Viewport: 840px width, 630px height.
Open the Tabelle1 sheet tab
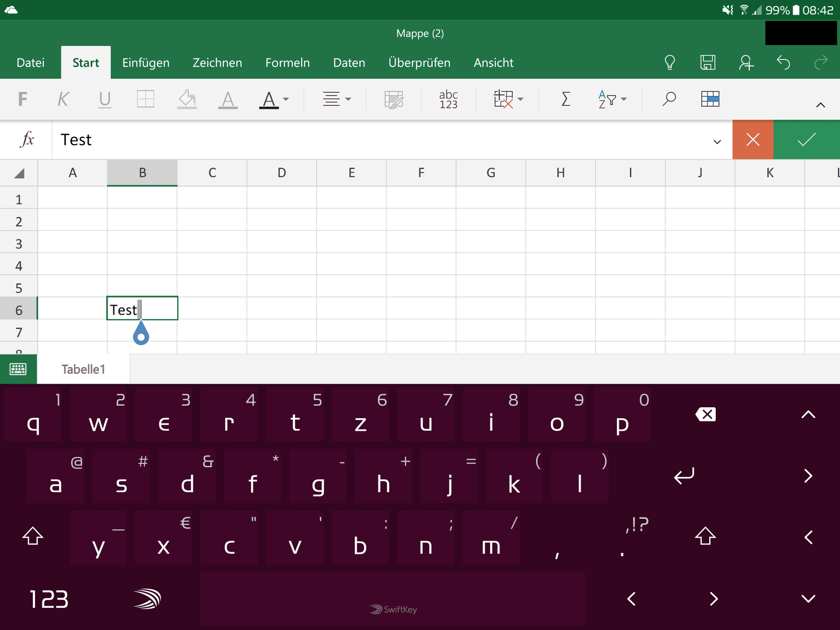click(83, 369)
